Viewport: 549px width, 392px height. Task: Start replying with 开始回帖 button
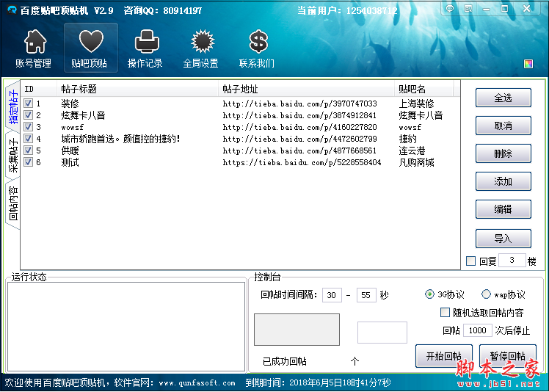click(444, 356)
